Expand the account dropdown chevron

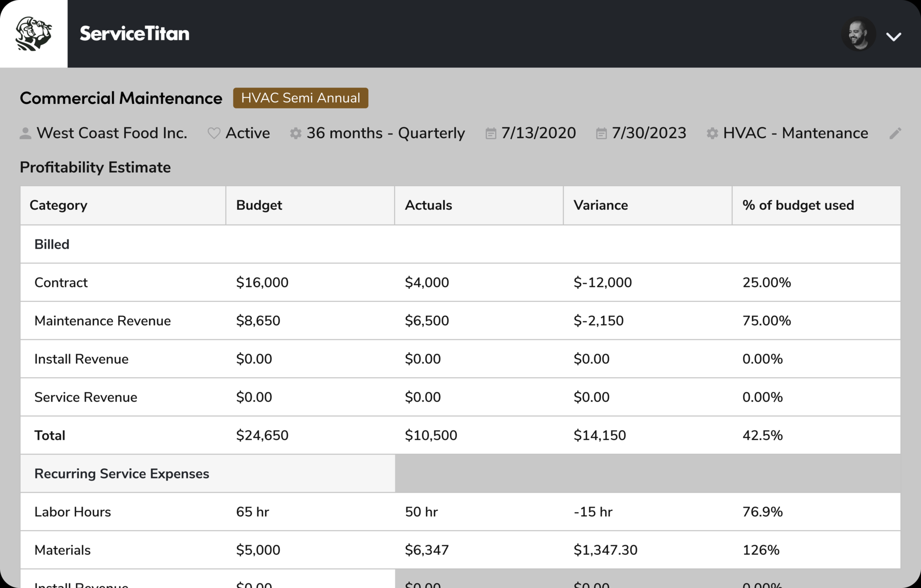(x=893, y=37)
